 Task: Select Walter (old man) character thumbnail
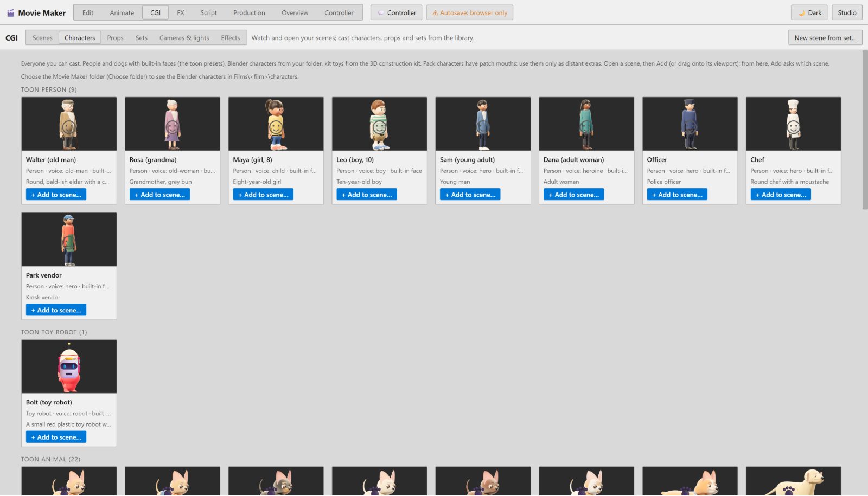(69, 124)
